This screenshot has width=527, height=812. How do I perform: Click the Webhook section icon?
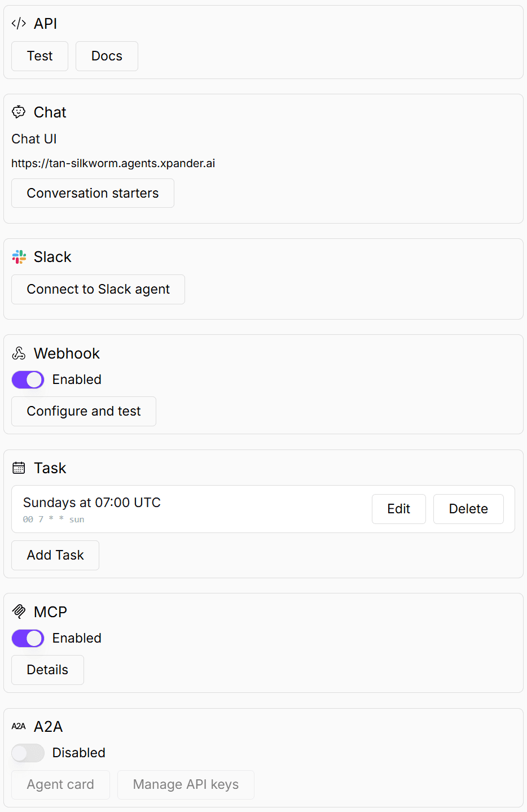coord(19,353)
